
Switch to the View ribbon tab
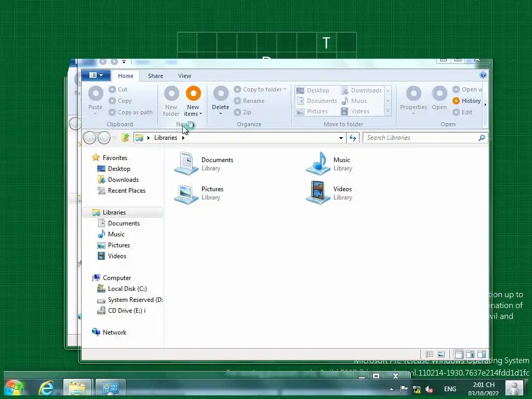point(184,76)
